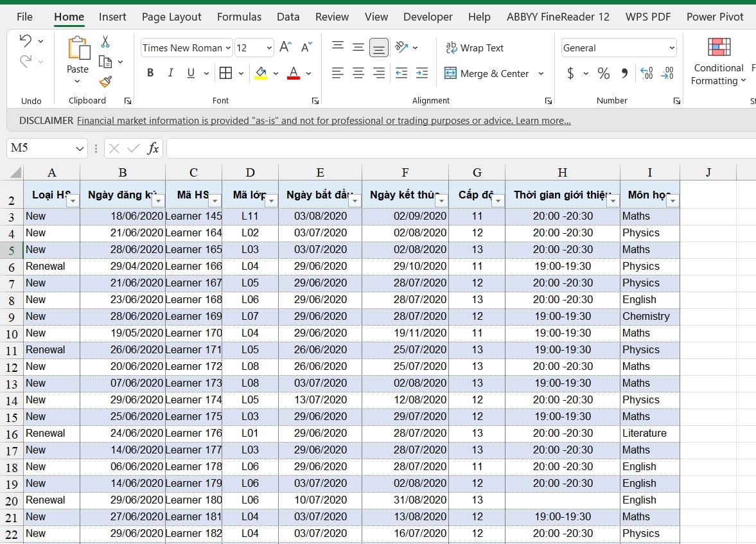
Task: Toggle Wrap Text
Action: pos(475,48)
